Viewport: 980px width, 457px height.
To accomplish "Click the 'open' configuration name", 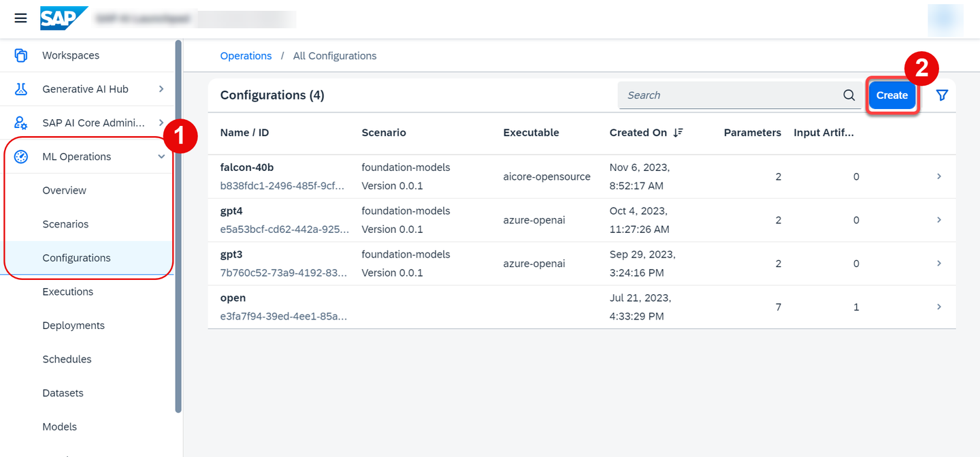I will click(233, 298).
